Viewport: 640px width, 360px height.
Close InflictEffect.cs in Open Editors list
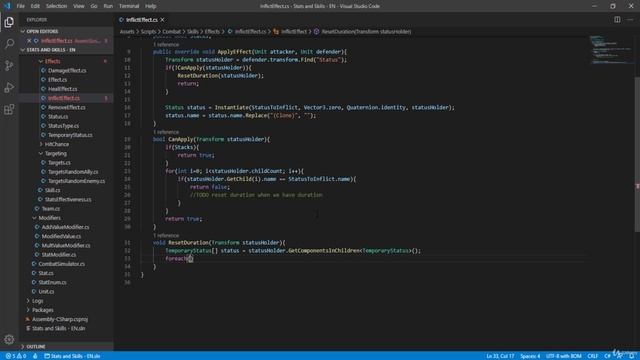coord(29,41)
